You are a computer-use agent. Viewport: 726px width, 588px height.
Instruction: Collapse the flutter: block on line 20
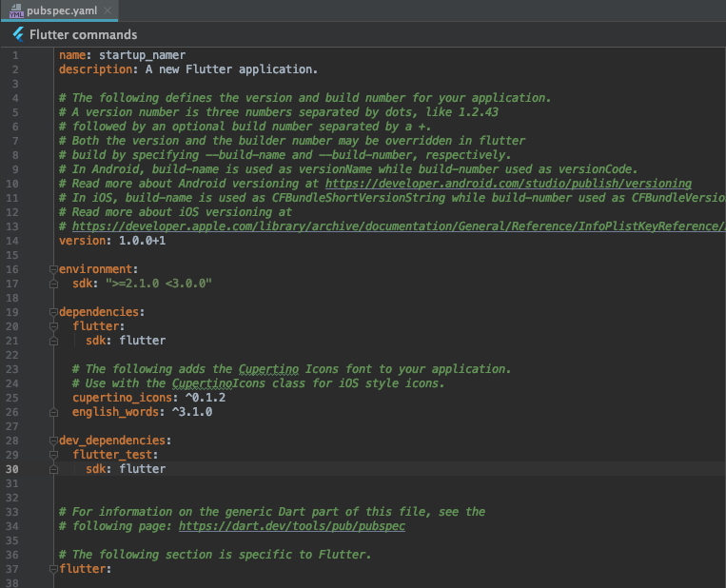pos(53,326)
